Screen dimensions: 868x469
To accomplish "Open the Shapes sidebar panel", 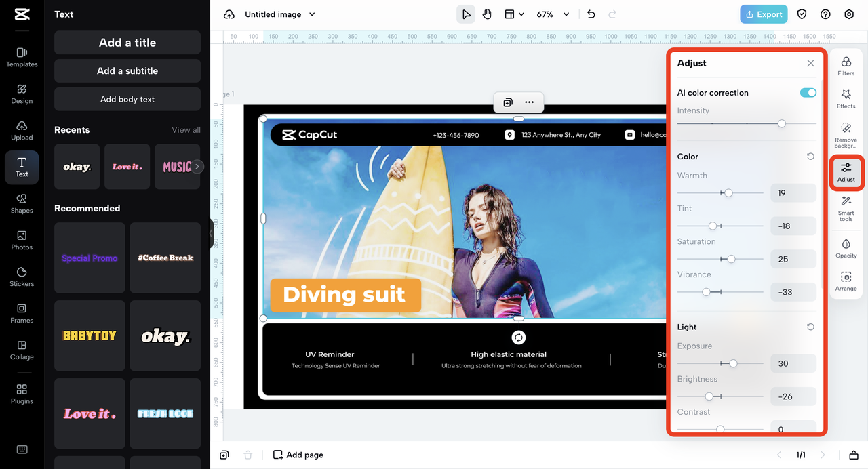I will tap(22, 203).
